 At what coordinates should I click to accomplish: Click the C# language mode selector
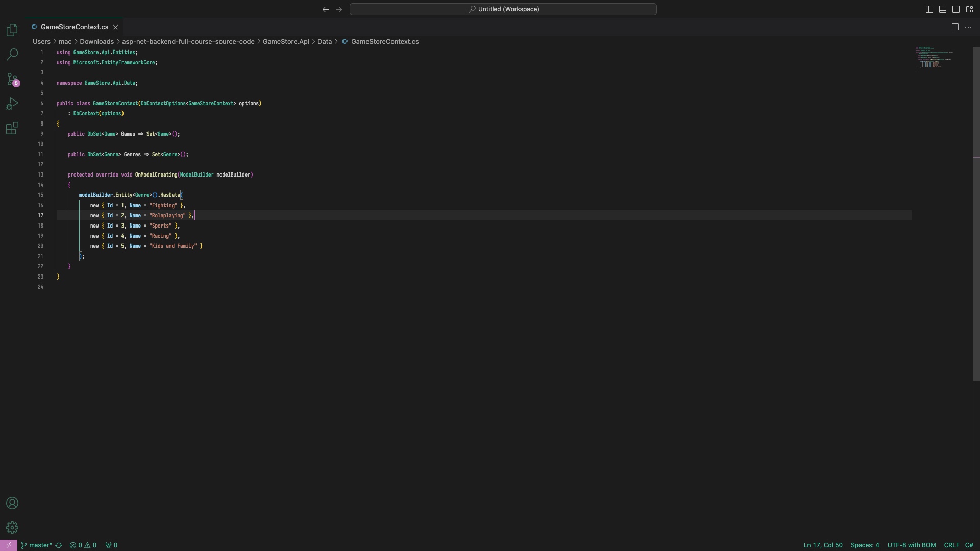click(969, 545)
